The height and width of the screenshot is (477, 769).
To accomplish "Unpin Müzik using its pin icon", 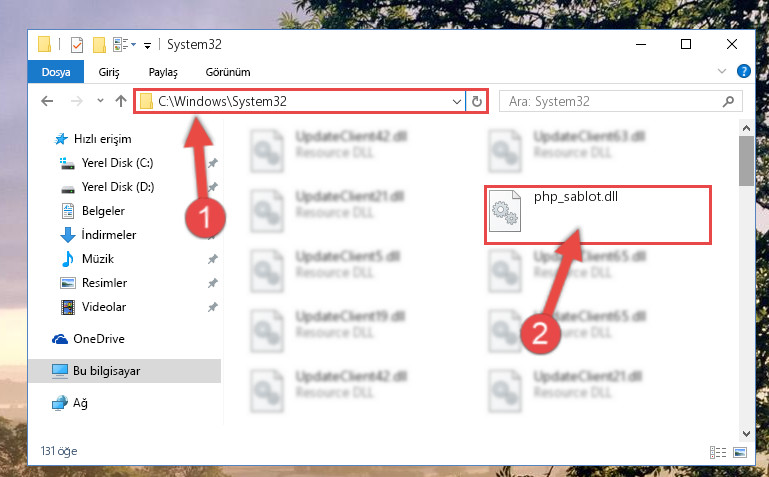I will 212,259.
